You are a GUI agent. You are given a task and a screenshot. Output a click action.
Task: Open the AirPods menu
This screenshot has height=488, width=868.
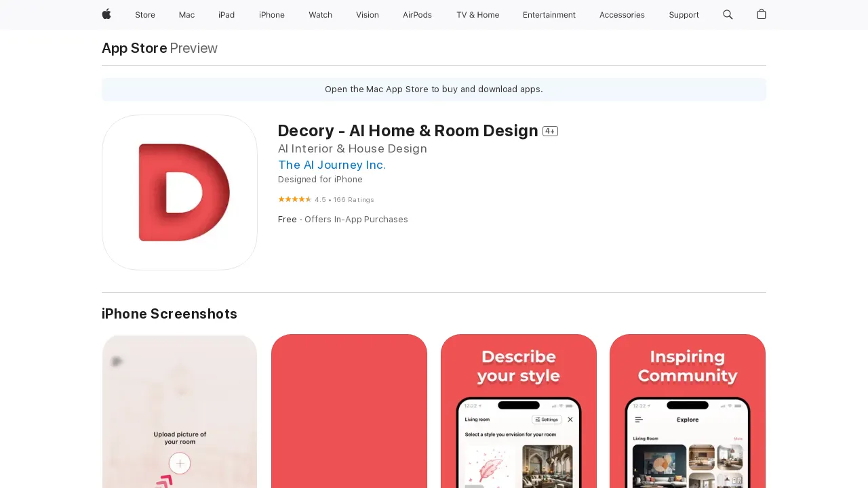click(x=417, y=15)
